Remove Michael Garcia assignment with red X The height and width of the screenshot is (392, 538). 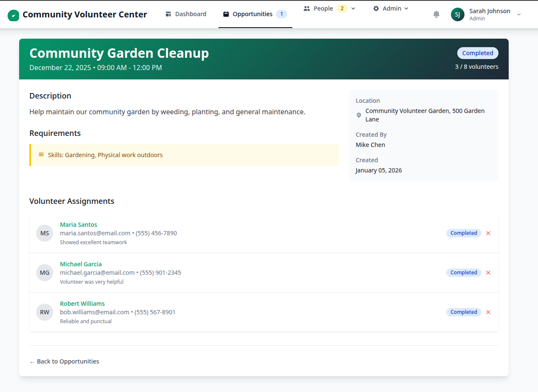coord(488,273)
